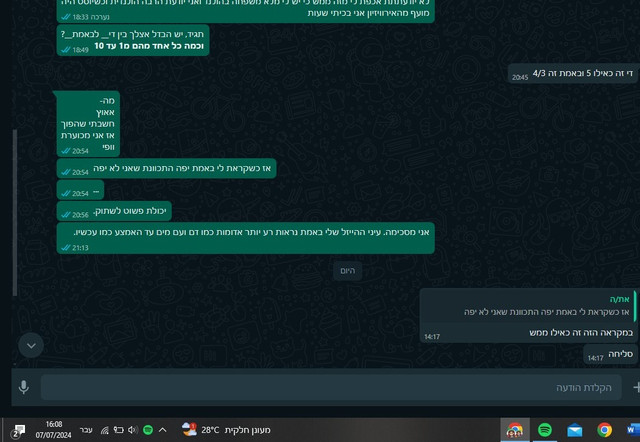Click the 'היום' date separator chip
This screenshot has width=640, height=442.
(347, 271)
